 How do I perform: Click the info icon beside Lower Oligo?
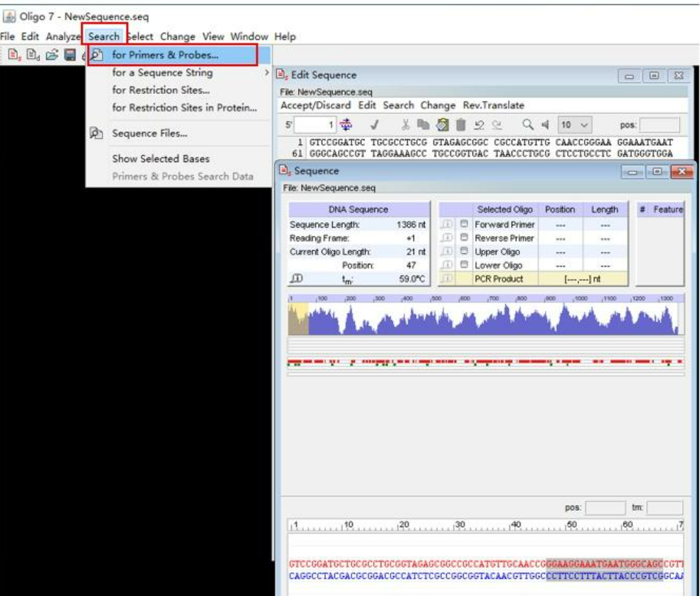[447, 265]
